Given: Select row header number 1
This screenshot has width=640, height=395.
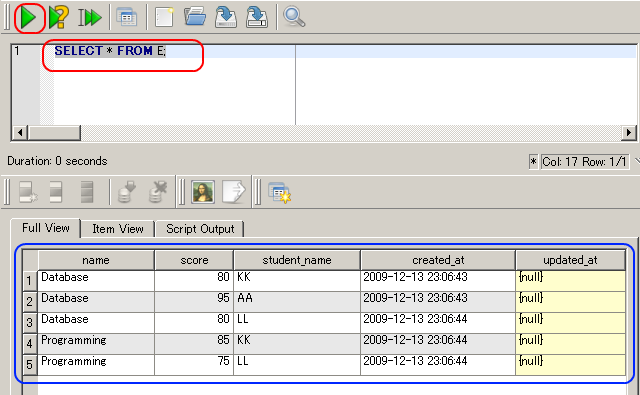Looking at the screenshot, I should click(29, 280).
